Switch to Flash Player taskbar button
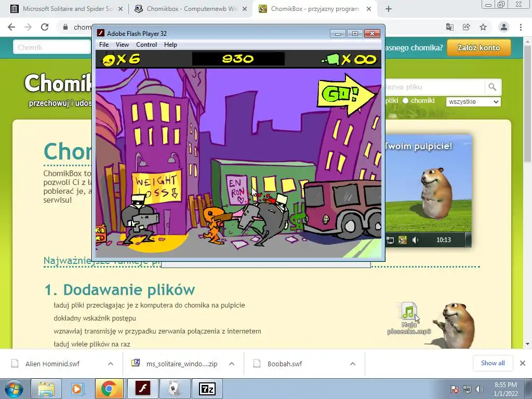This screenshot has width=532, height=399. 142,389
